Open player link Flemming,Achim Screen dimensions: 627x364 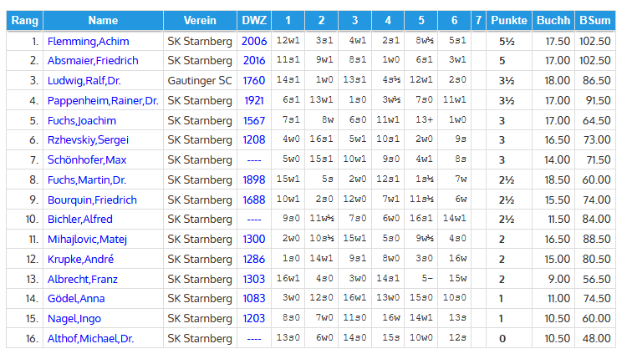[87, 41]
